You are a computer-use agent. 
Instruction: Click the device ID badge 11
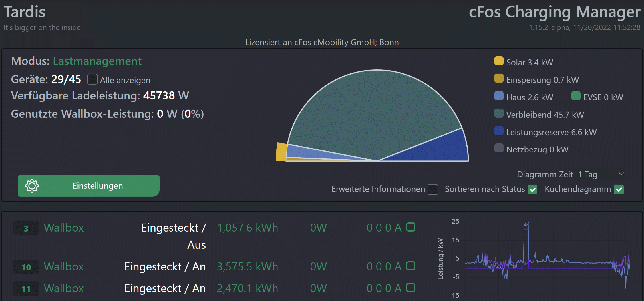[26, 289]
